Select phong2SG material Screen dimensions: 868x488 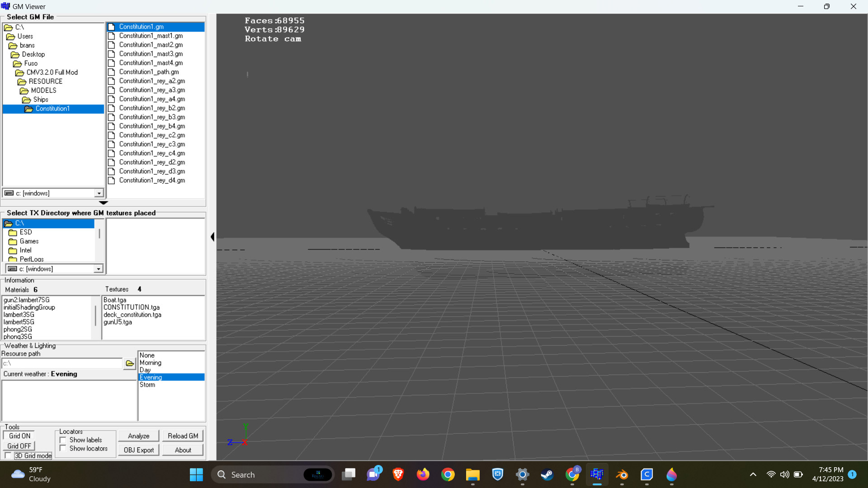pyautogui.click(x=18, y=329)
